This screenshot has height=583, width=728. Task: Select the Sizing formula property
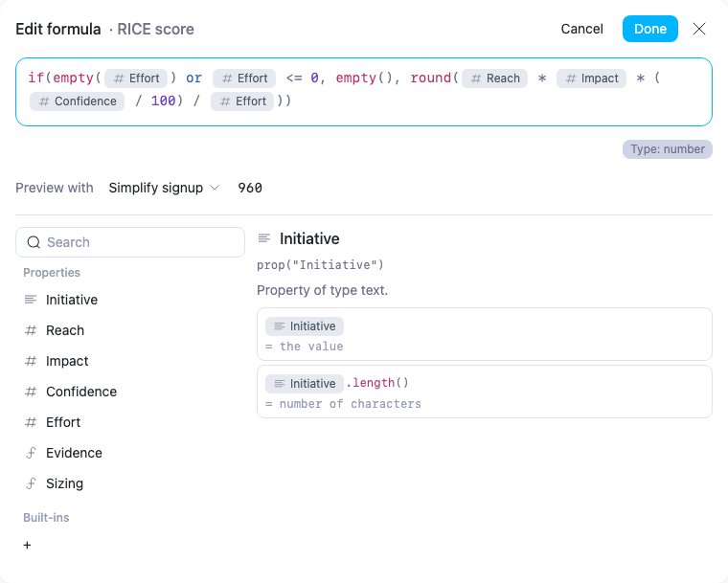point(130,483)
